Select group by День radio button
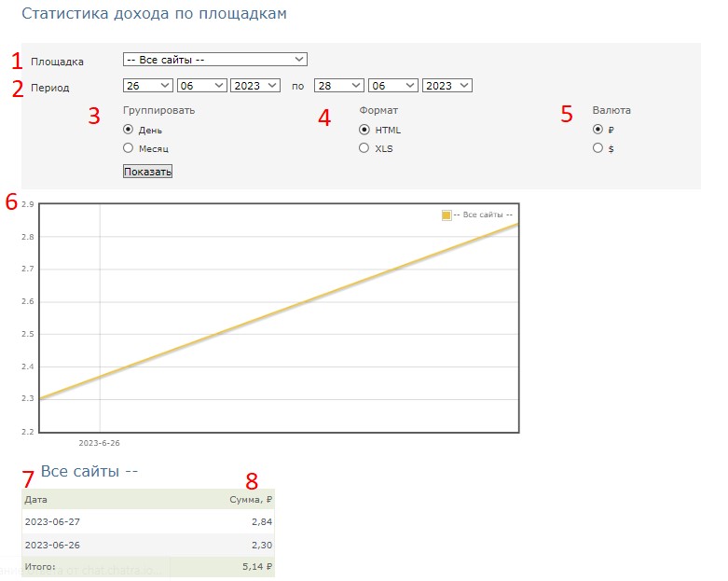728x581 pixels. click(128, 129)
